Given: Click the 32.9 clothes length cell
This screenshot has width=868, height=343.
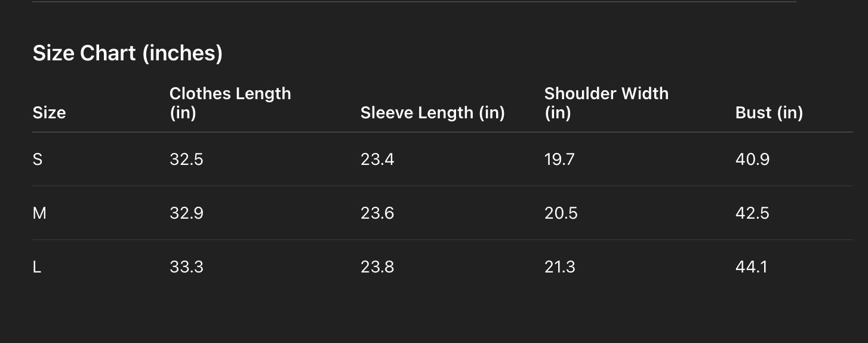Looking at the screenshot, I should [186, 213].
